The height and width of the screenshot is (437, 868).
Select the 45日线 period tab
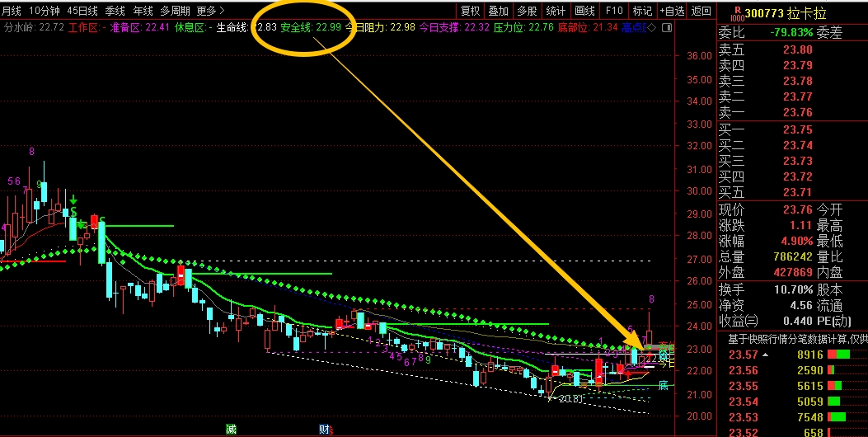[82, 11]
